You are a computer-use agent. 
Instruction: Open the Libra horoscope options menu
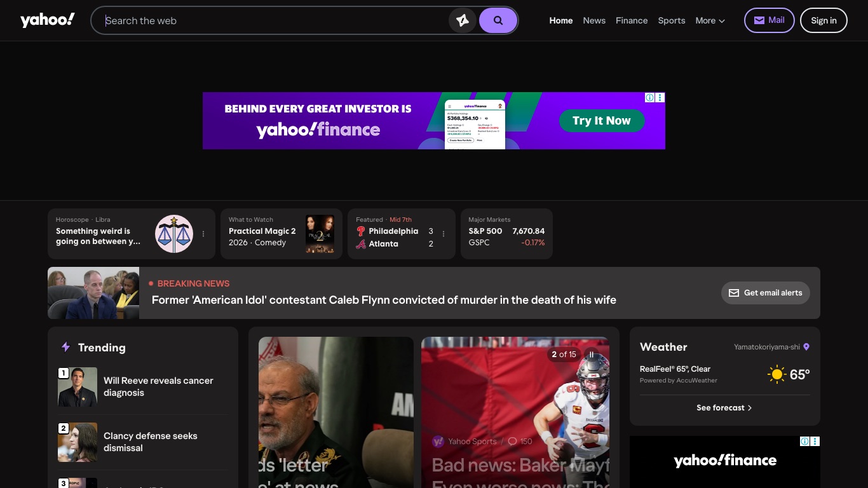click(203, 234)
